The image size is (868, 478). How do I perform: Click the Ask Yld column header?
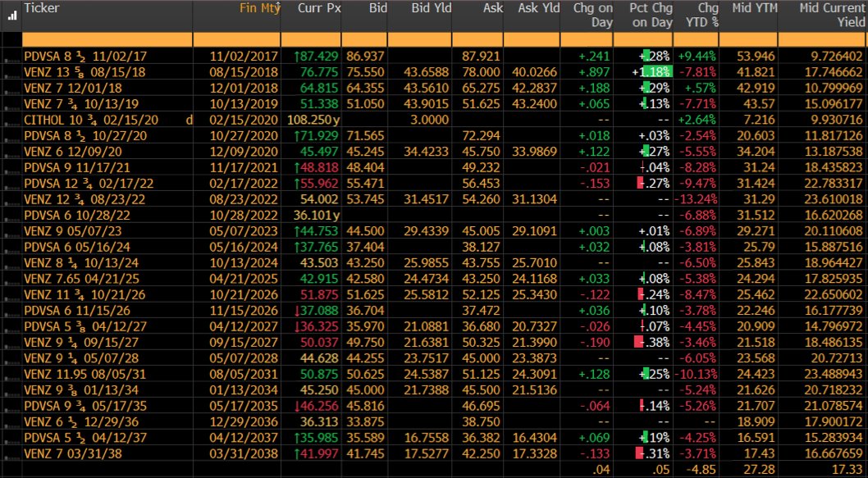pos(539,8)
